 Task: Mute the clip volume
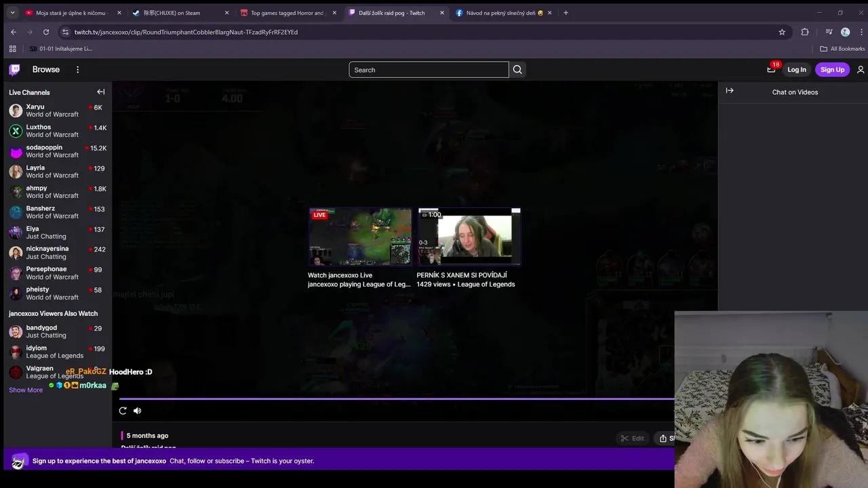[138, 411]
